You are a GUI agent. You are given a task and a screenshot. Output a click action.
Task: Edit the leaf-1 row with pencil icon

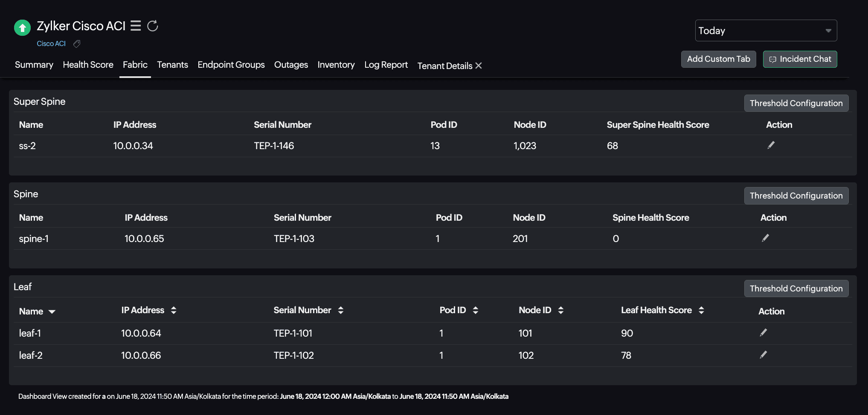tap(763, 333)
